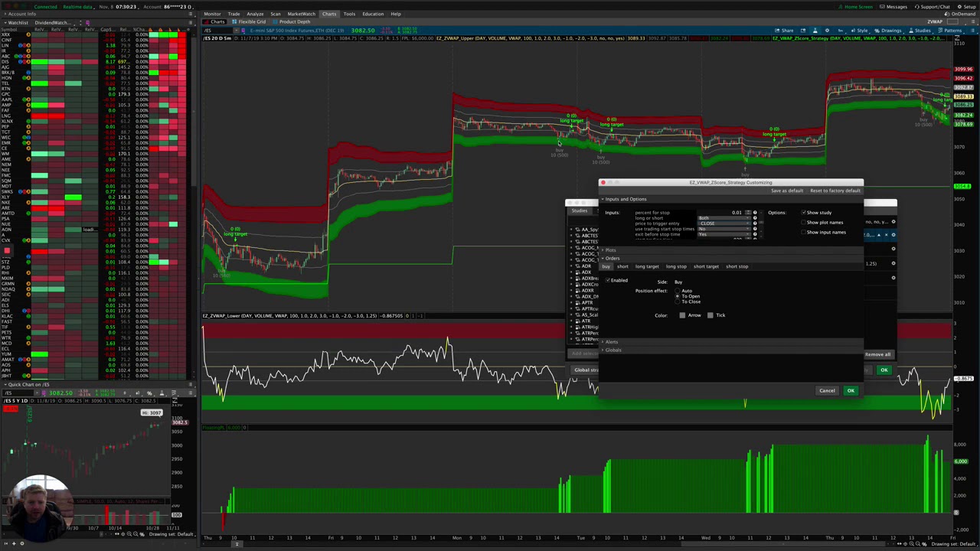Click the percent for stop value field
The width and height of the screenshot is (980, 551).
coord(723,213)
